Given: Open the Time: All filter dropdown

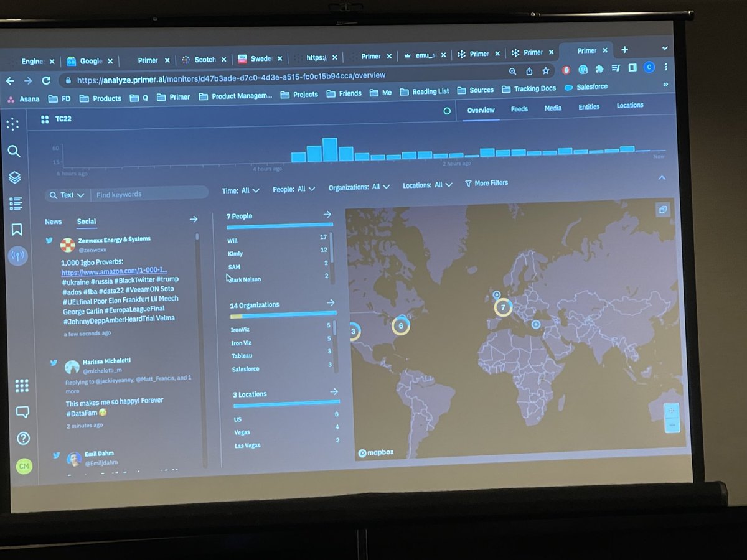Looking at the screenshot, I should click(241, 190).
